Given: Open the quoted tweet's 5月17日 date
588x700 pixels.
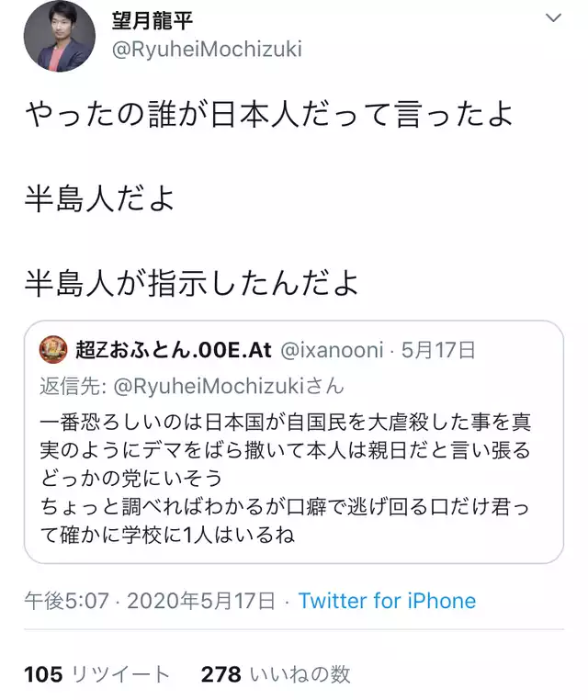Looking at the screenshot, I should 438,350.
